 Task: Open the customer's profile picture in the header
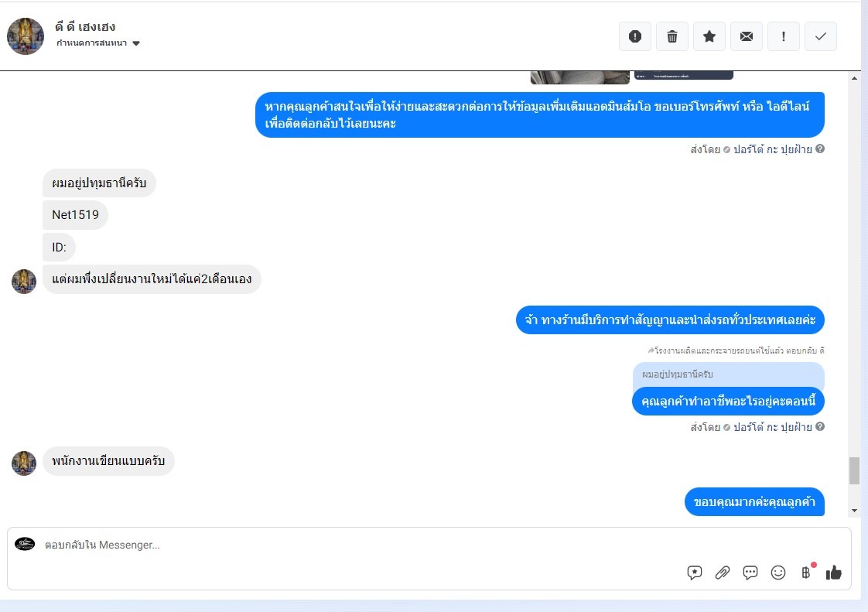coord(26,36)
